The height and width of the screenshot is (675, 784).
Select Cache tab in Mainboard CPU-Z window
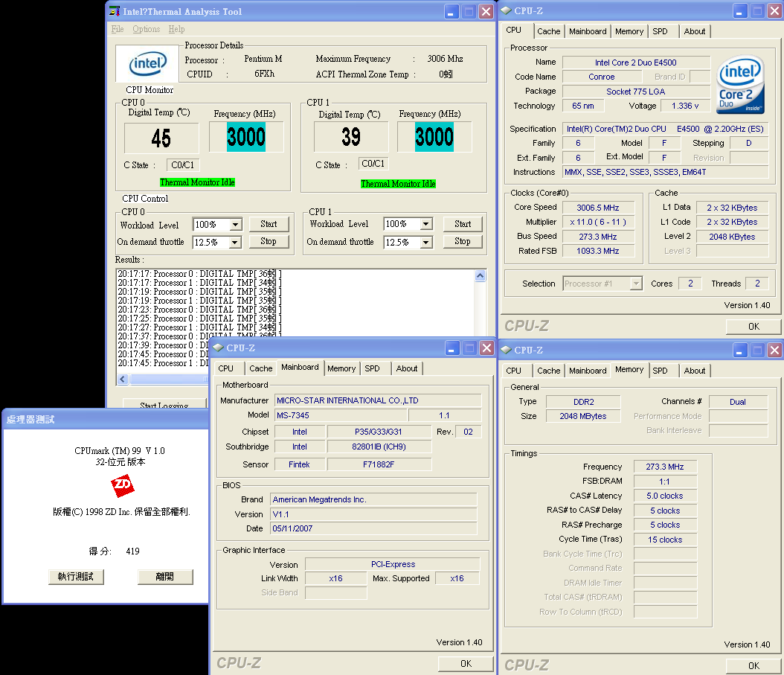pos(260,369)
